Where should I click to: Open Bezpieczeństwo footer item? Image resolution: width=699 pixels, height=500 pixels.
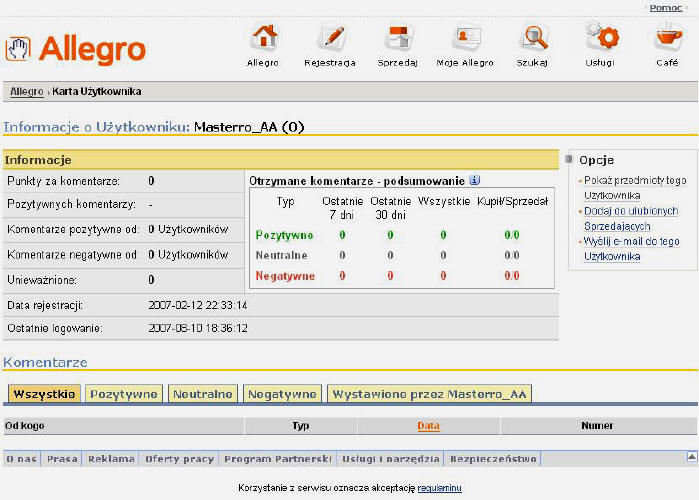click(x=493, y=459)
